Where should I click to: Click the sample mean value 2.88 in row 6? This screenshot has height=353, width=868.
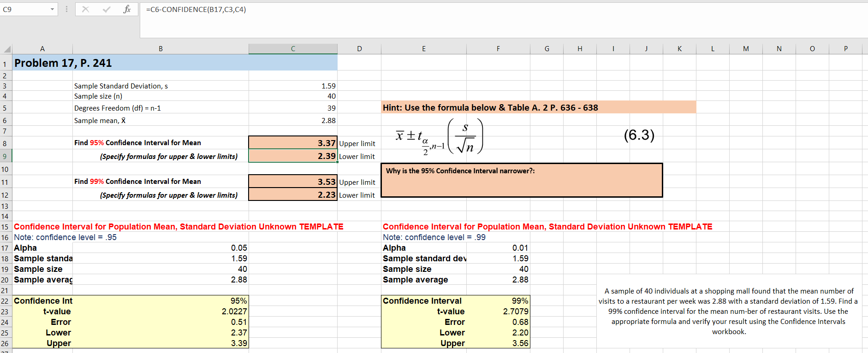(x=293, y=120)
